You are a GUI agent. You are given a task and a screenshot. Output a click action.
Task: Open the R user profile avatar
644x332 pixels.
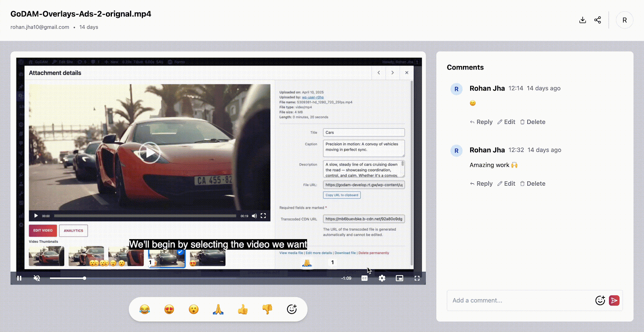pos(624,20)
